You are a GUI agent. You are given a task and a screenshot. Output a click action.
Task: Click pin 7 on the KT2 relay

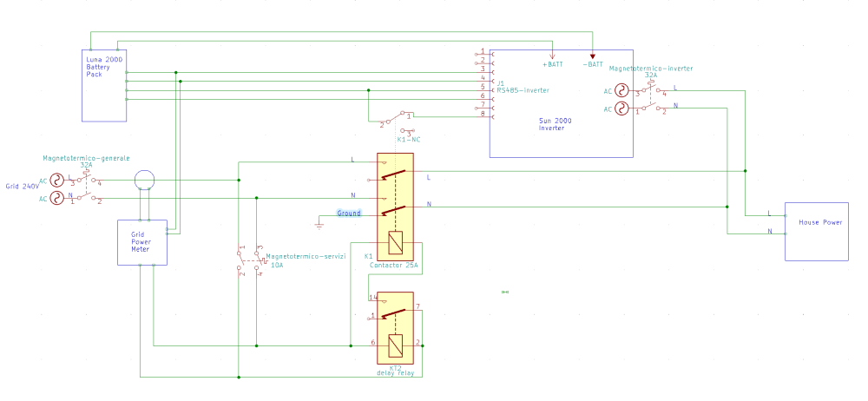point(418,306)
